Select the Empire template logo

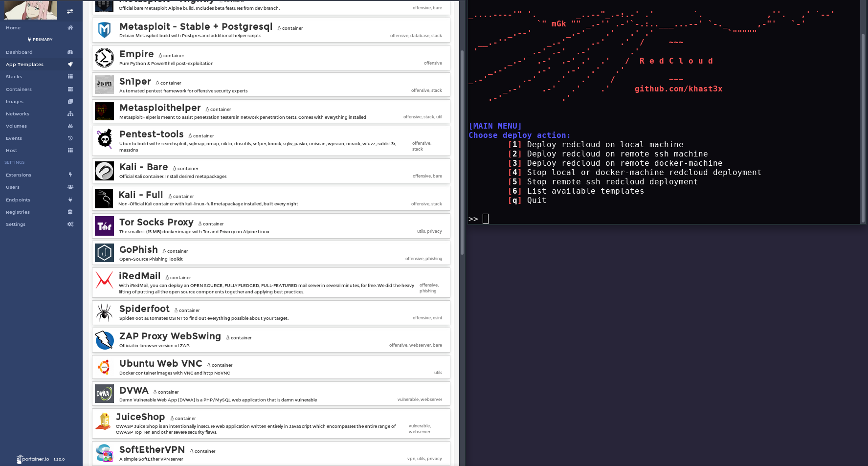pos(104,58)
